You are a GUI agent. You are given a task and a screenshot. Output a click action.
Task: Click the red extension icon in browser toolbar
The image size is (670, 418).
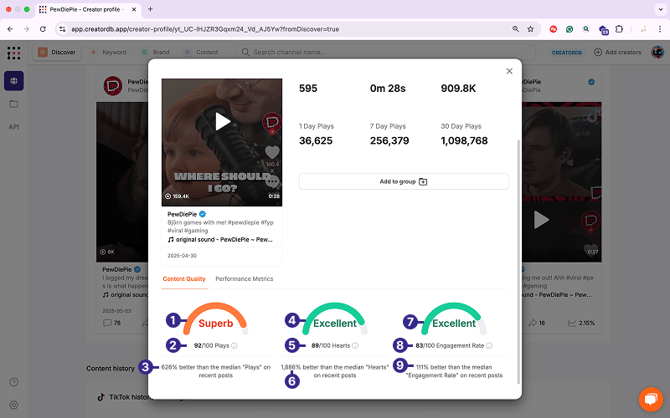coord(553,29)
